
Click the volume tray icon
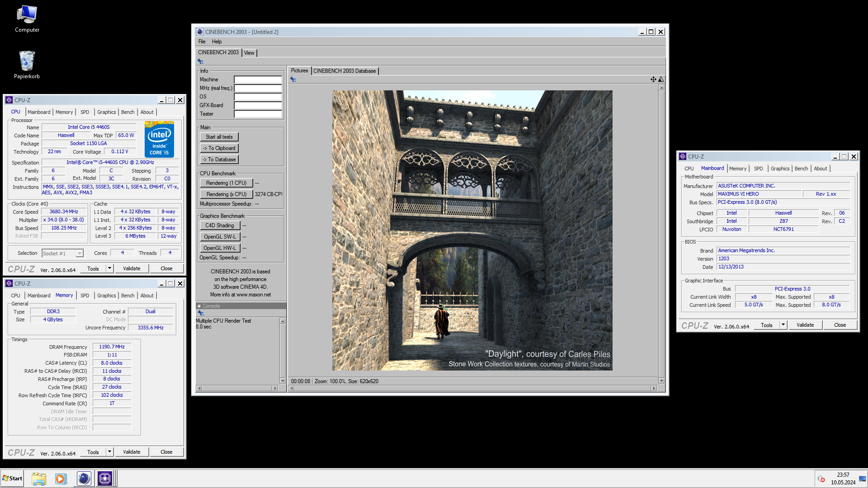pos(821,479)
